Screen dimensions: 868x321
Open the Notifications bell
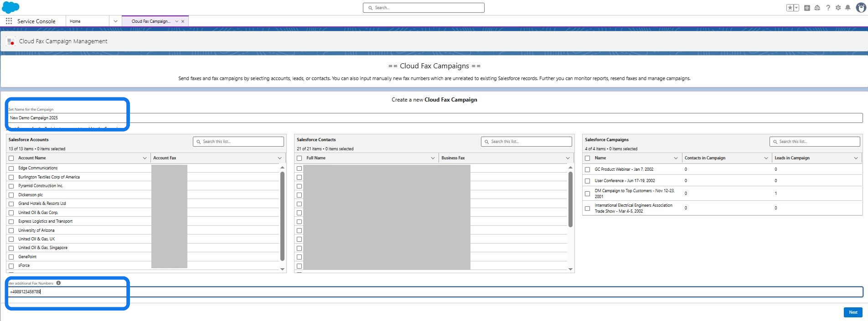[x=847, y=8]
